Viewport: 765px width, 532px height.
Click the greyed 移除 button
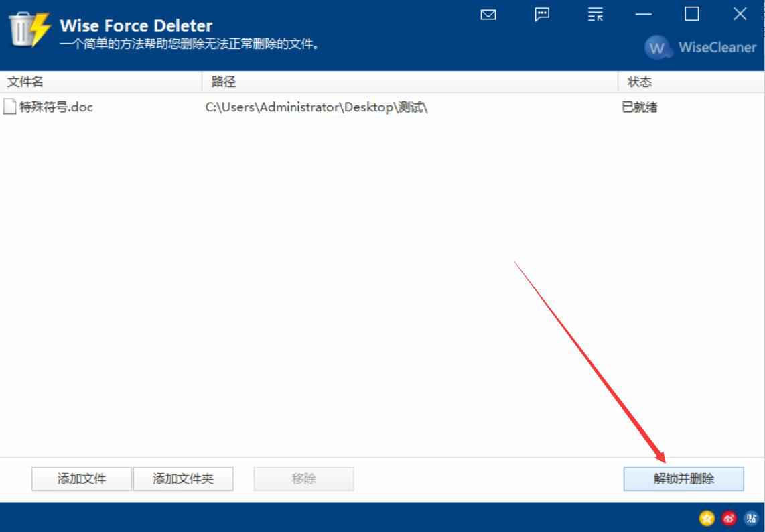click(303, 479)
